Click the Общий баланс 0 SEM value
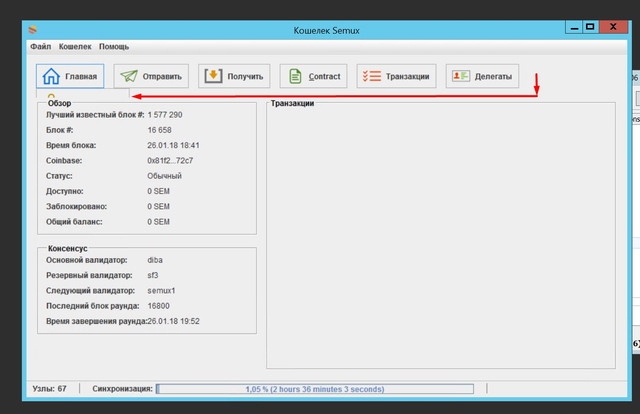640x414 pixels. point(158,222)
